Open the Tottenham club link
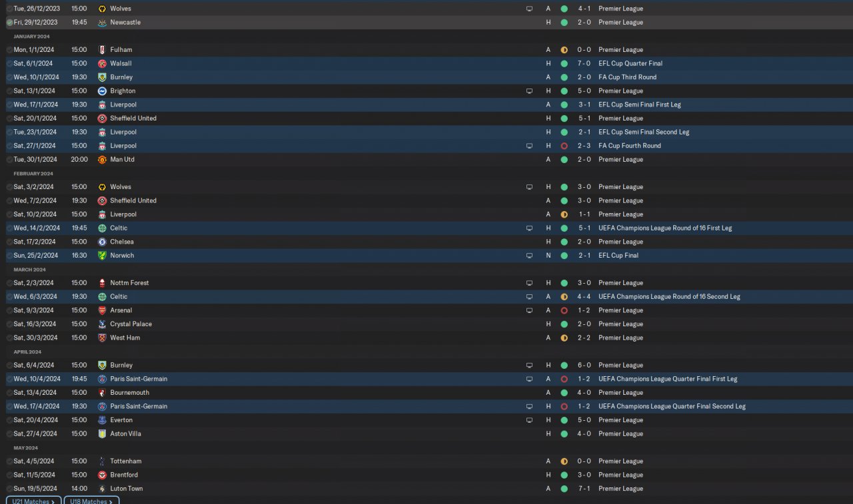 point(126,461)
